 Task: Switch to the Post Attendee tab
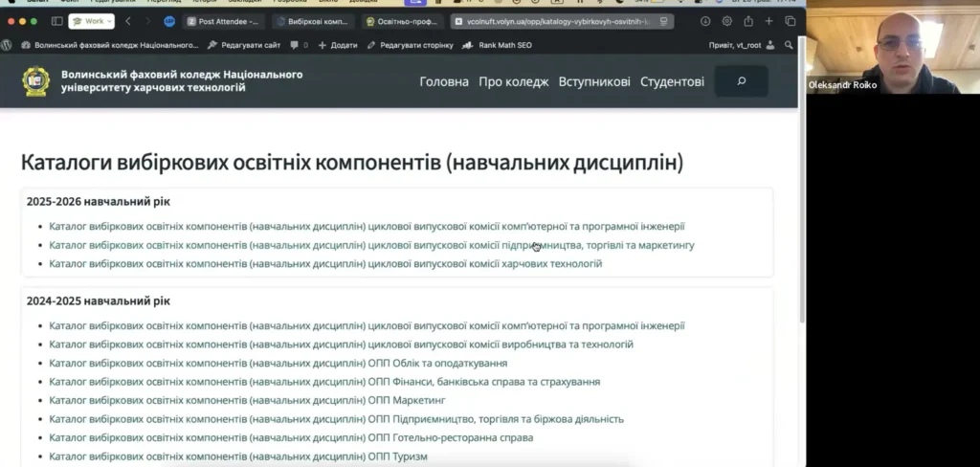(223, 21)
